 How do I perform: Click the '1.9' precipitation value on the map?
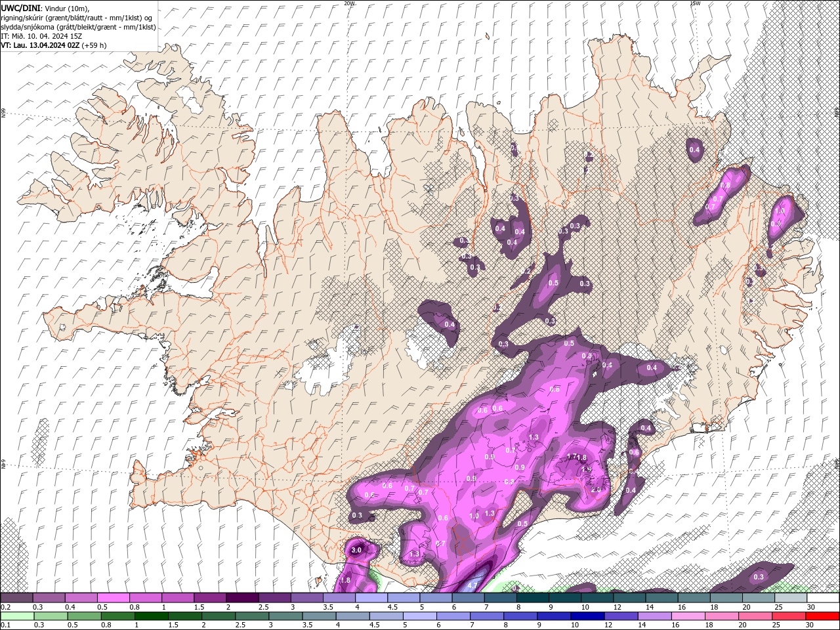[586, 469]
